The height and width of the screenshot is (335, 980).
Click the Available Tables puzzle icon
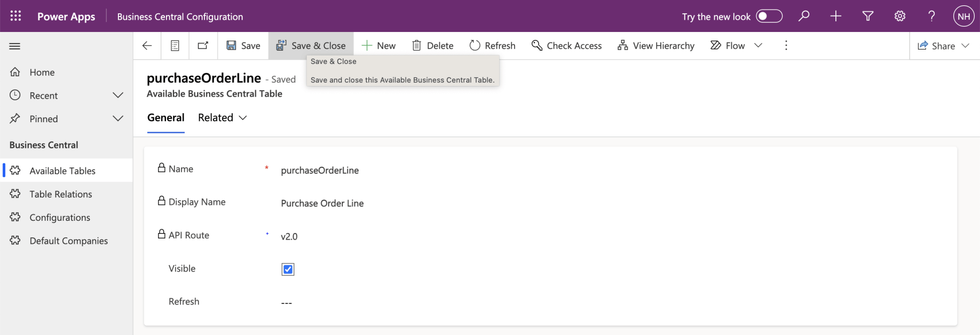point(15,170)
